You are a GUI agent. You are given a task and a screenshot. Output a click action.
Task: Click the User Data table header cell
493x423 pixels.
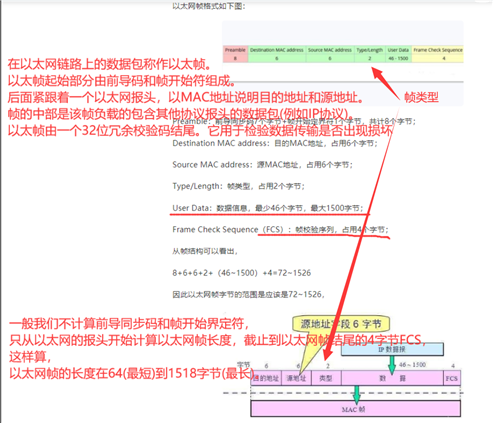pyautogui.click(x=398, y=50)
